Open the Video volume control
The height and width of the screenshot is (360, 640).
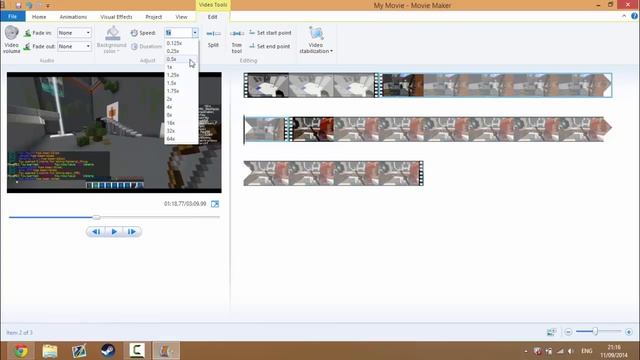pyautogui.click(x=11, y=39)
